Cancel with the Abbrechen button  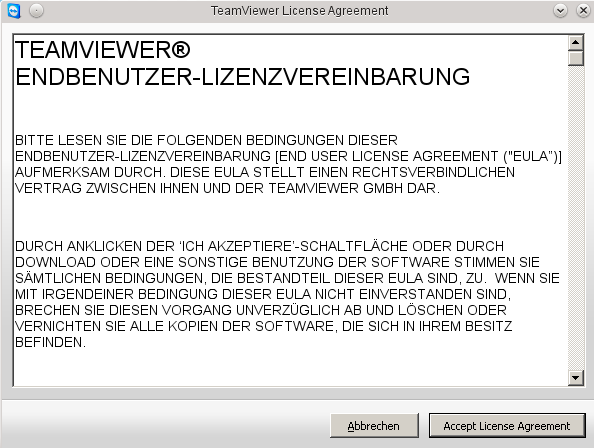pos(374,426)
